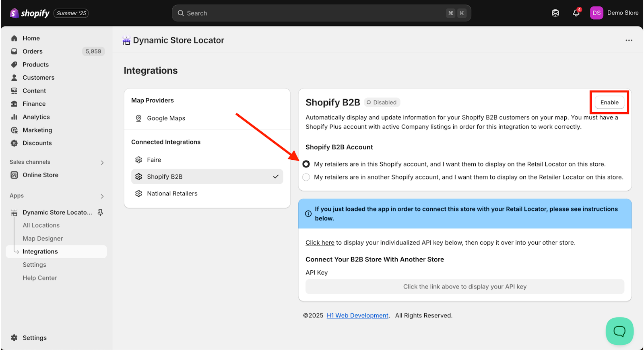Select Google Maps provider
The width and height of the screenshot is (644, 350).
[x=207, y=118]
